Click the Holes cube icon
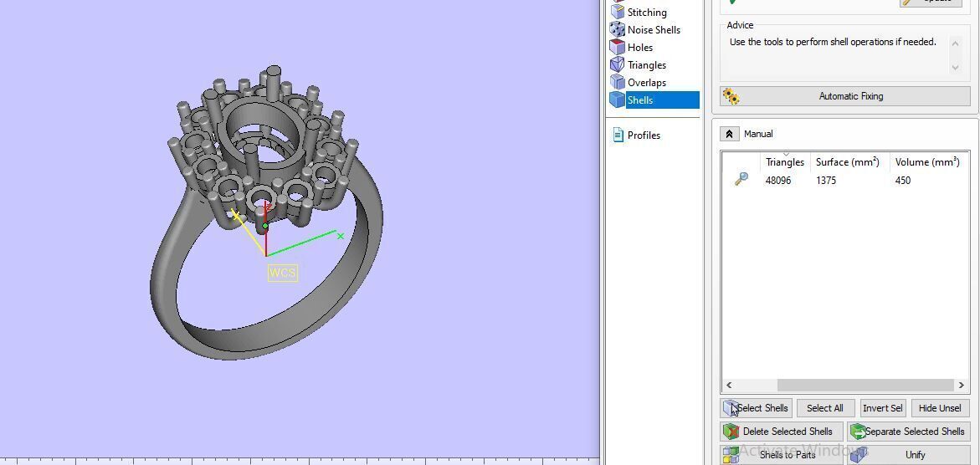 click(617, 47)
